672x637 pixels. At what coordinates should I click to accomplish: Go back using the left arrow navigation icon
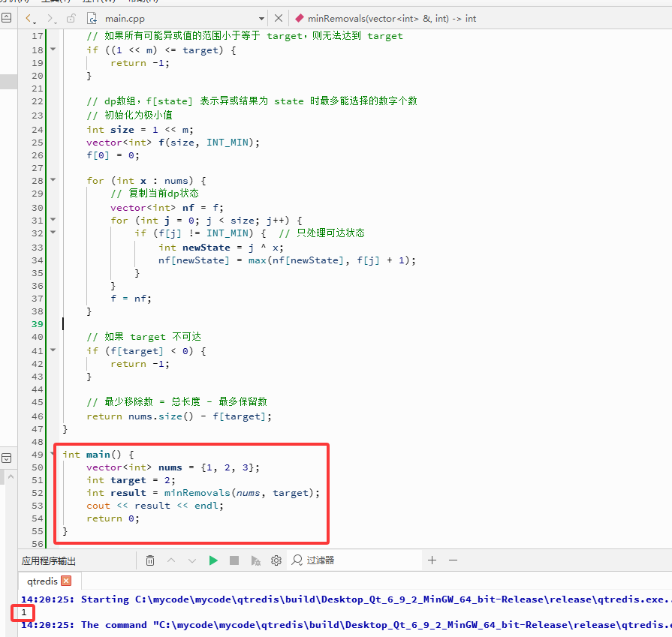[x=29, y=19]
